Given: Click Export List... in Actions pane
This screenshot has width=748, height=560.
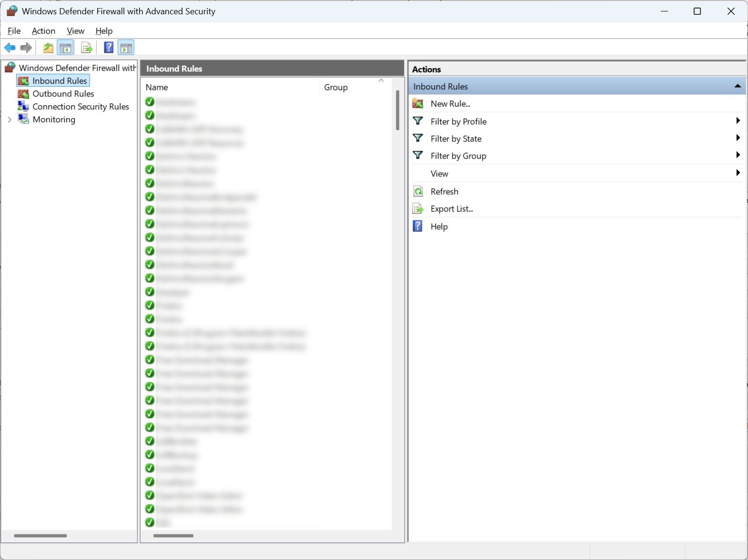Looking at the screenshot, I should point(451,209).
